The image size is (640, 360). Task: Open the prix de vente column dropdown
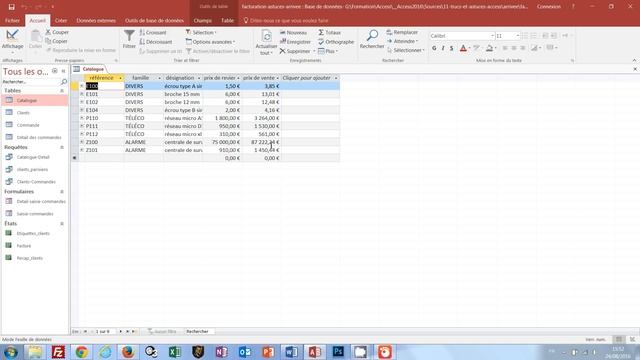click(x=278, y=78)
